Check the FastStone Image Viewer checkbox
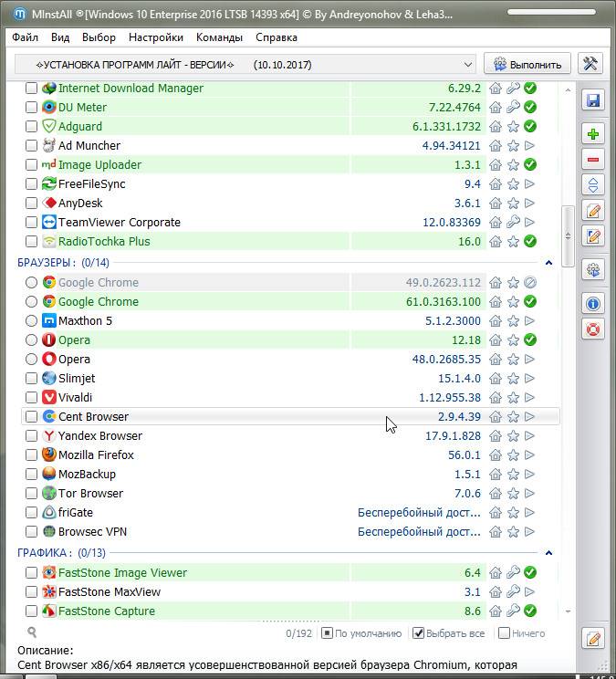The height and width of the screenshot is (679, 616). click(31, 572)
